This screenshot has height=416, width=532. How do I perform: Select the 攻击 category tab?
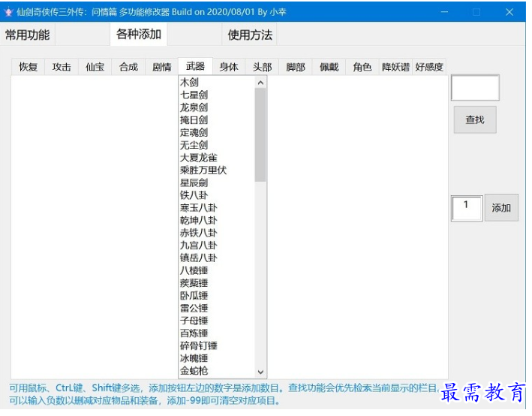[x=62, y=67]
